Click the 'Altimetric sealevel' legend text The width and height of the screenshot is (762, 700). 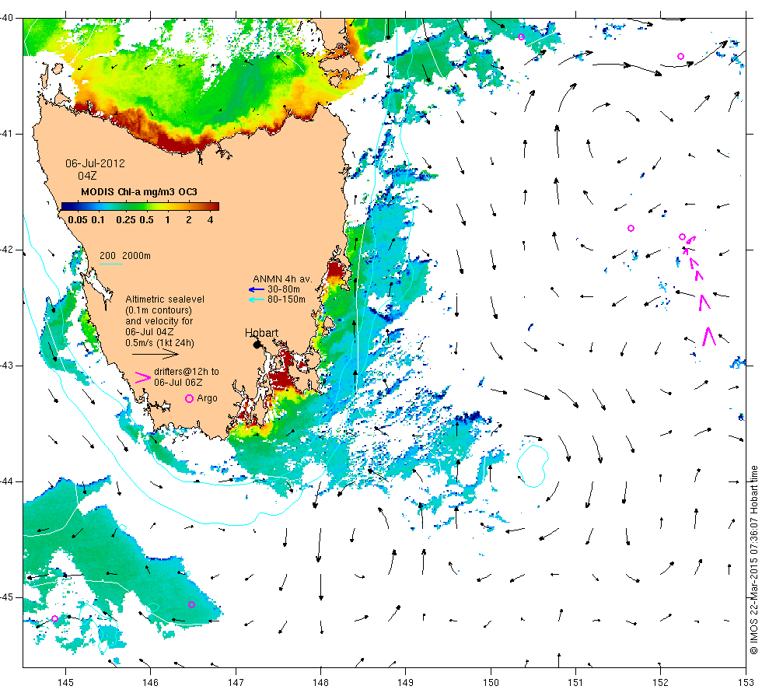pyautogui.click(x=165, y=299)
